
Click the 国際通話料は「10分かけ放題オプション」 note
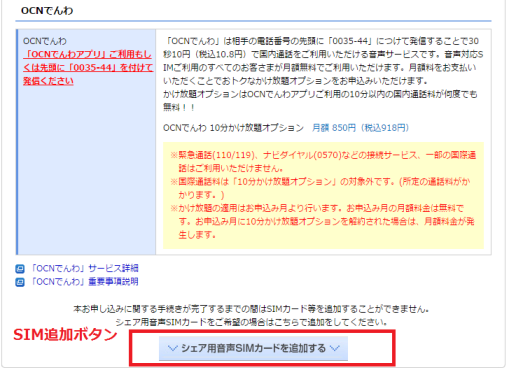coord(321,188)
